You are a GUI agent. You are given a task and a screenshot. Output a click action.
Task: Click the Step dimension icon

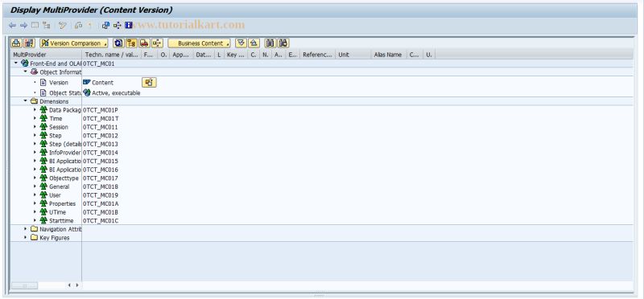tap(43, 135)
